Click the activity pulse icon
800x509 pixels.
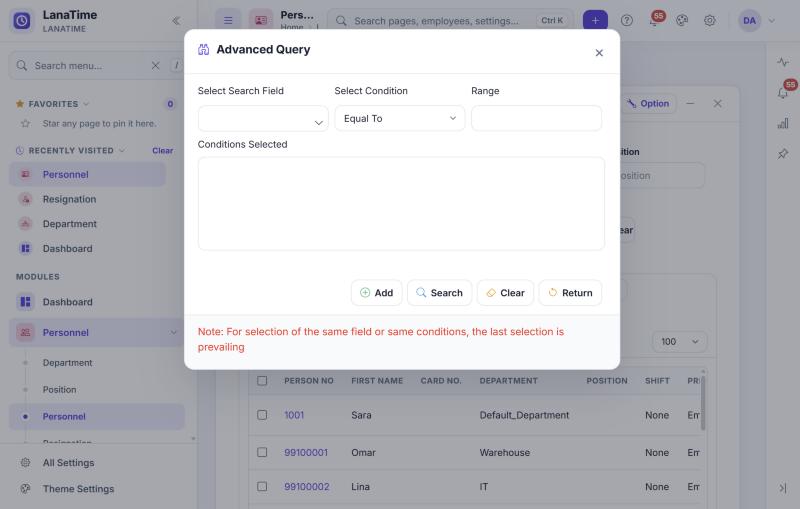(x=783, y=62)
